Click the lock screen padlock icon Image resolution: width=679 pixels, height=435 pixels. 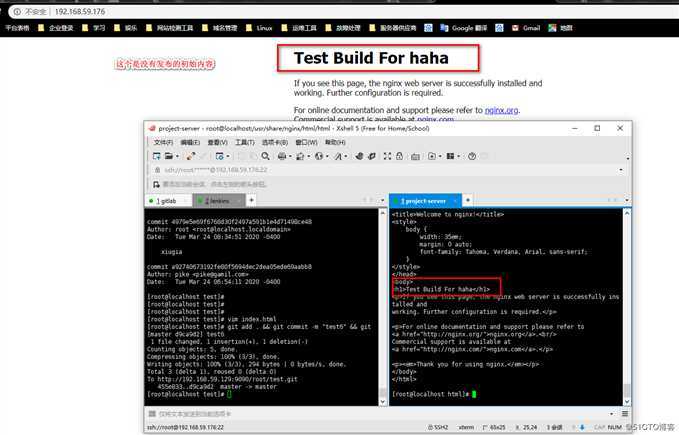click(399, 156)
